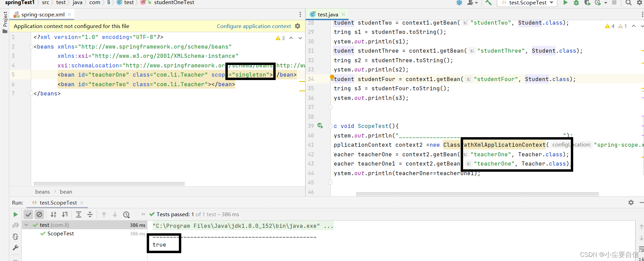Click Configure application context link
Image resolution: width=644 pixels, height=261 pixels.
(x=254, y=26)
